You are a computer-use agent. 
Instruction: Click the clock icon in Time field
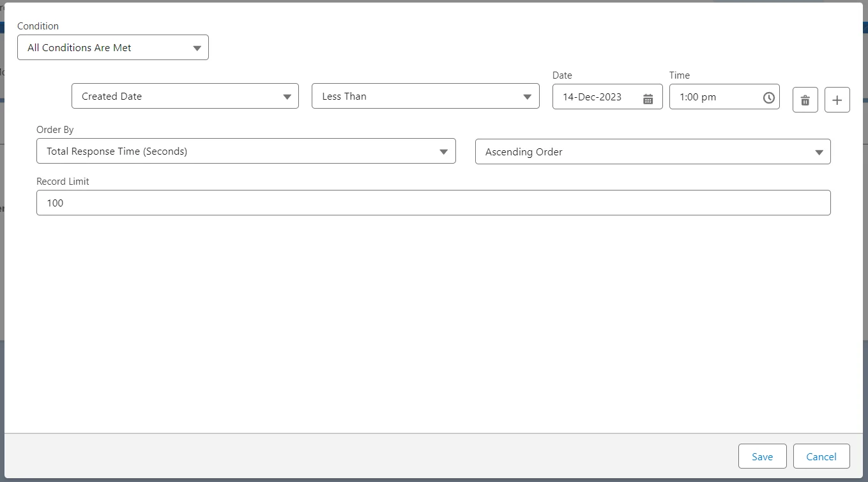pyautogui.click(x=768, y=98)
